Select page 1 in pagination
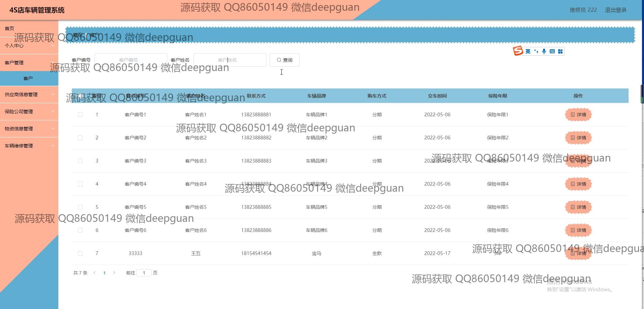The image size is (644, 309). pyautogui.click(x=104, y=273)
